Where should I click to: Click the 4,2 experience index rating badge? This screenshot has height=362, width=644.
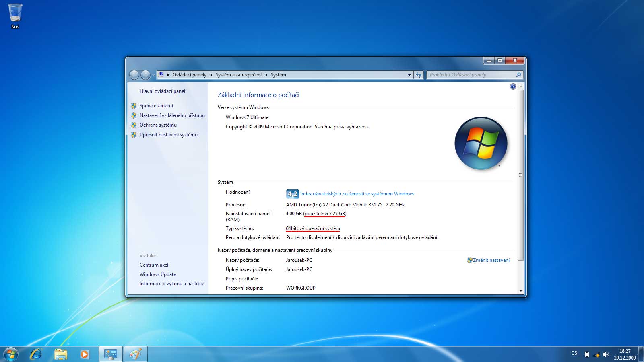(x=292, y=194)
